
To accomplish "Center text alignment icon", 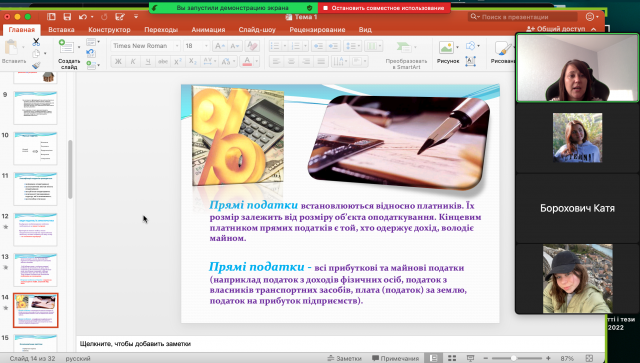I will click(291, 62).
